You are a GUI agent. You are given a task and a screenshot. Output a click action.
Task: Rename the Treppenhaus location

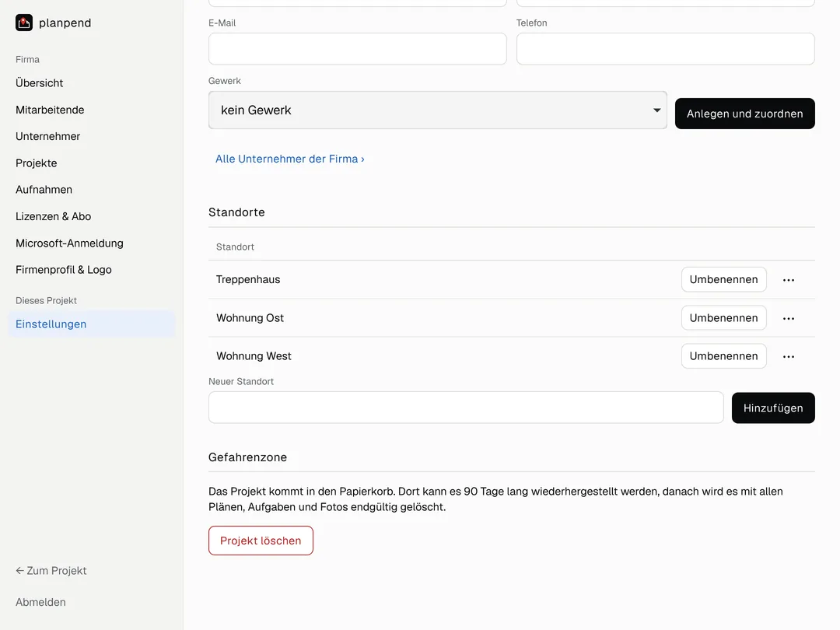724,280
